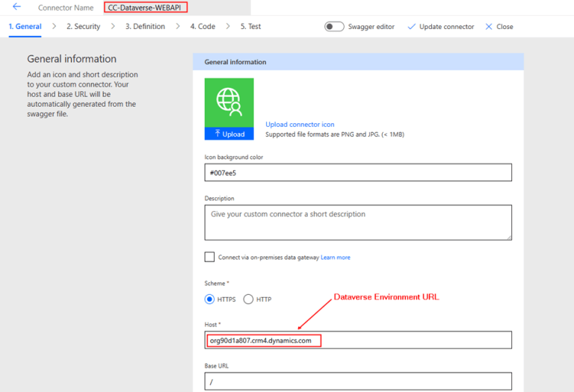Go back using the left arrow icon

pyautogui.click(x=17, y=7)
